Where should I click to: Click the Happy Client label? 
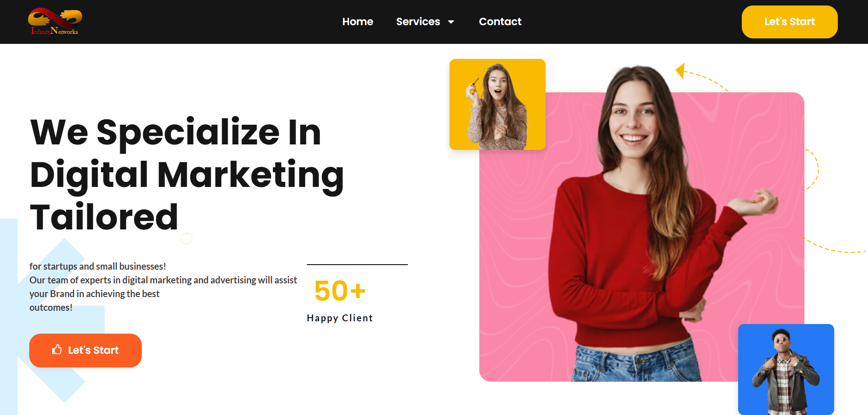click(340, 318)
